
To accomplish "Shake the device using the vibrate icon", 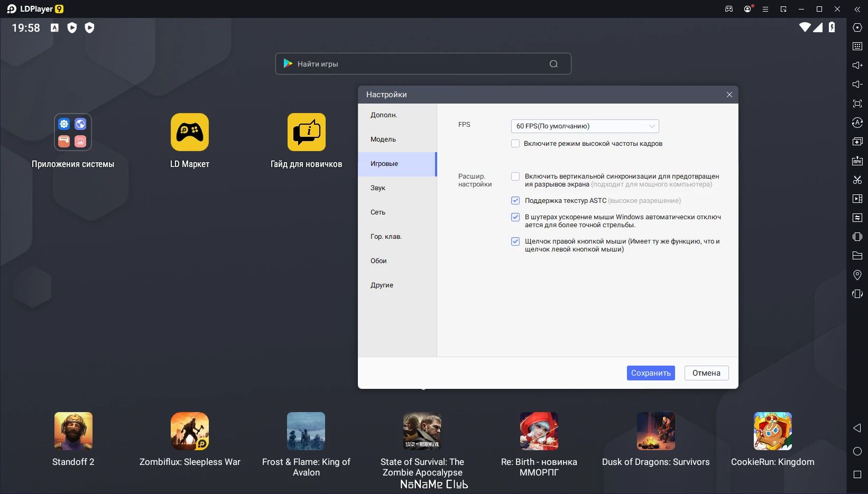I will (x=857, y=237).
